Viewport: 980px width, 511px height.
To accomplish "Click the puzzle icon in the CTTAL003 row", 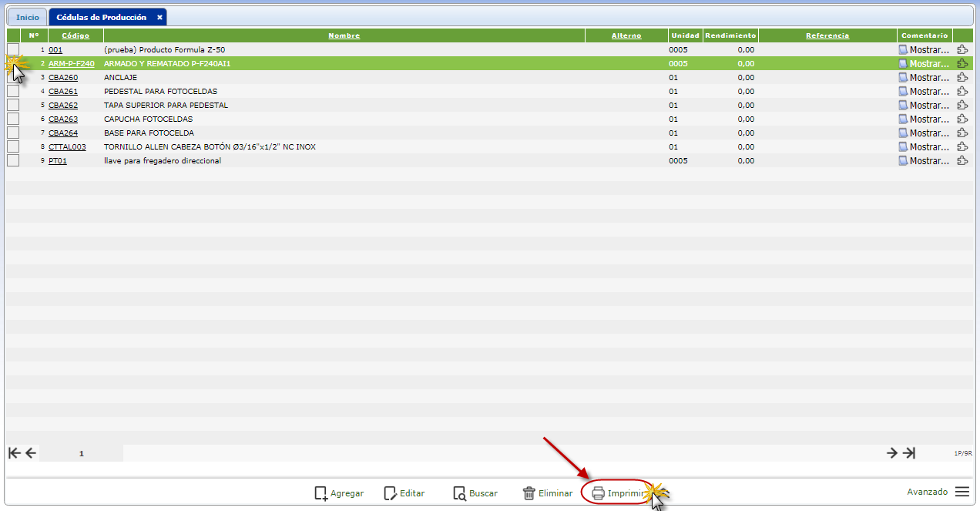I will coord(962,146).
